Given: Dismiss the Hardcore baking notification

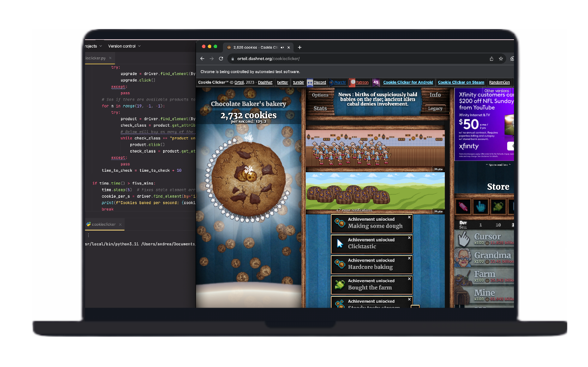Looking at the screenshot, I should (409, 259).
